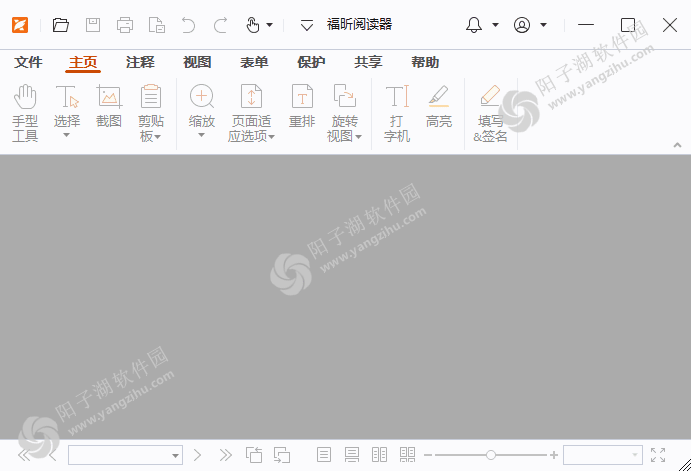Select the 选择 text selection tool
Viewport: 691px width, 471px height.
pos(67,105)
